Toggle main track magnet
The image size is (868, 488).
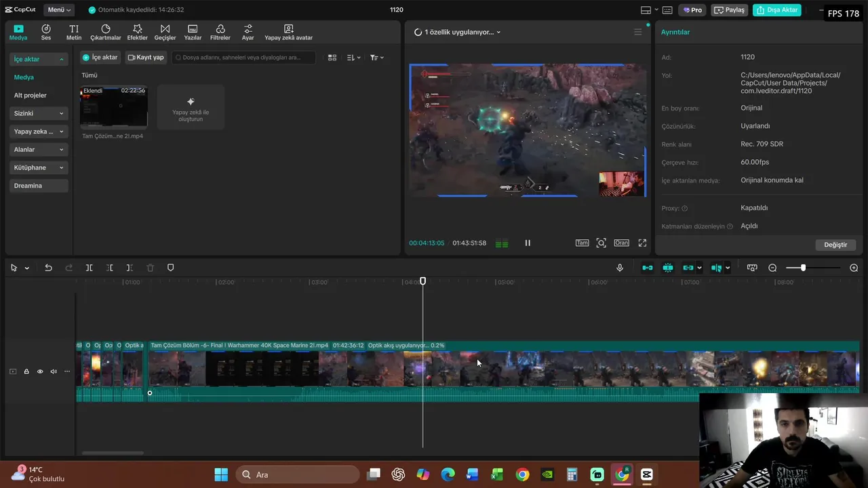click(x=648, y=268)
